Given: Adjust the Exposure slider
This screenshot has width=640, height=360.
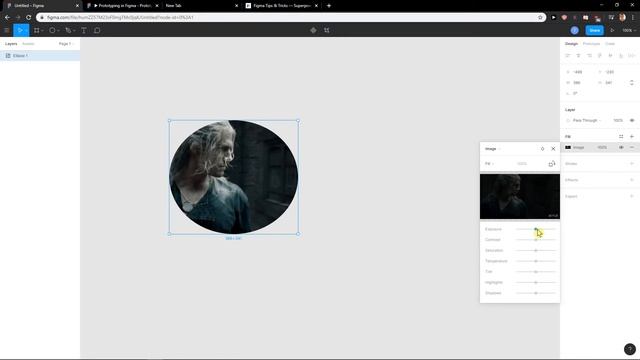Looking at the screenshot, I should 536,229.
